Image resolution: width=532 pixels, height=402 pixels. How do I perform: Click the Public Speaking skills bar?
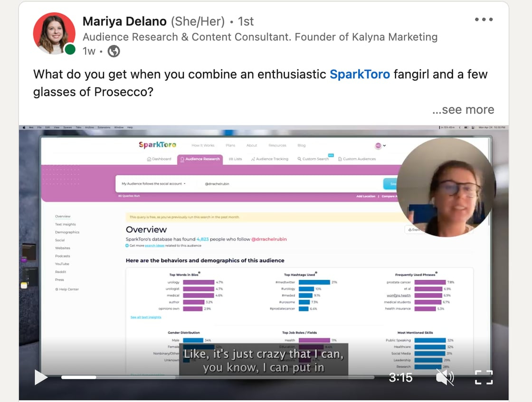430,340
